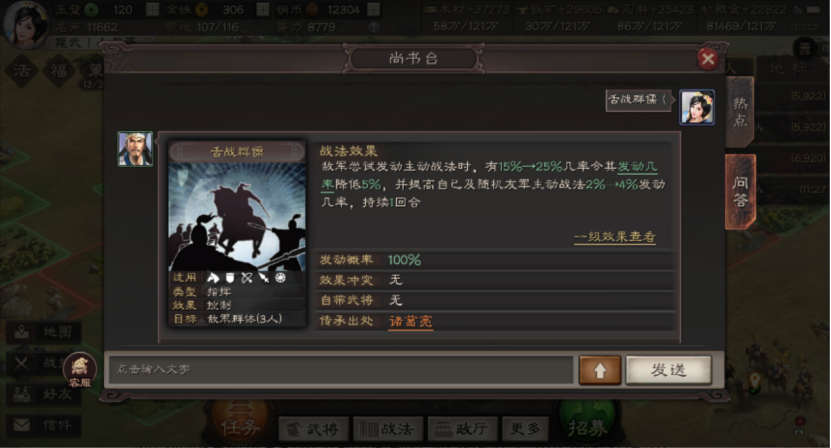Open the 信件 mail sidebar button
The width and height of the screenshot is (831, 448).
point(45,425)
